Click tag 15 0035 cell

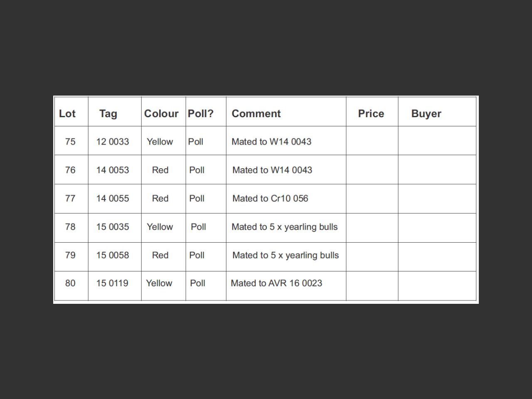point(113,227)
